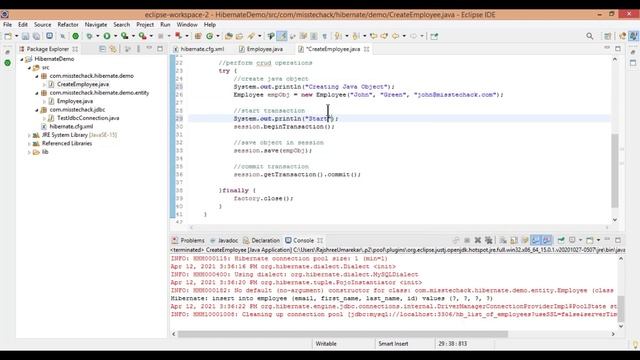This screenshot has height=360, width=640.
Task: Toggle Scroll Lock in Console toolbar
Action: click(513, 240)
